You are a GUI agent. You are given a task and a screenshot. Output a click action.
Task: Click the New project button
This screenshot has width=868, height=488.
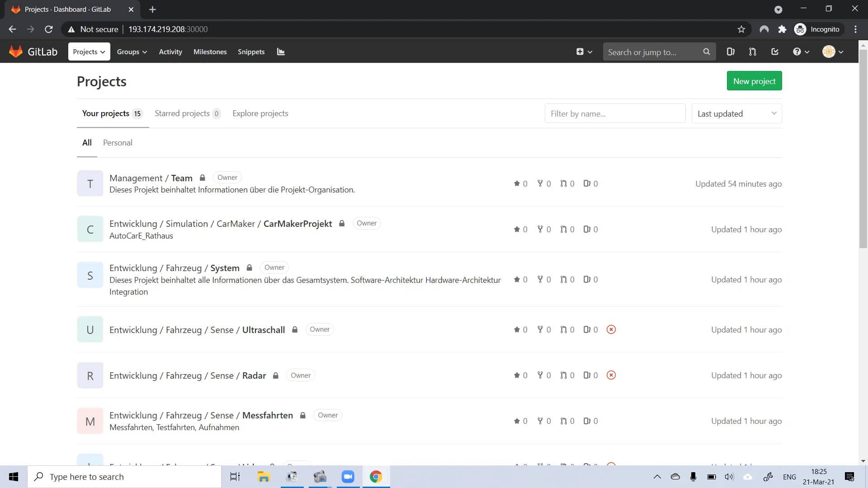click(x=754, y=80)
